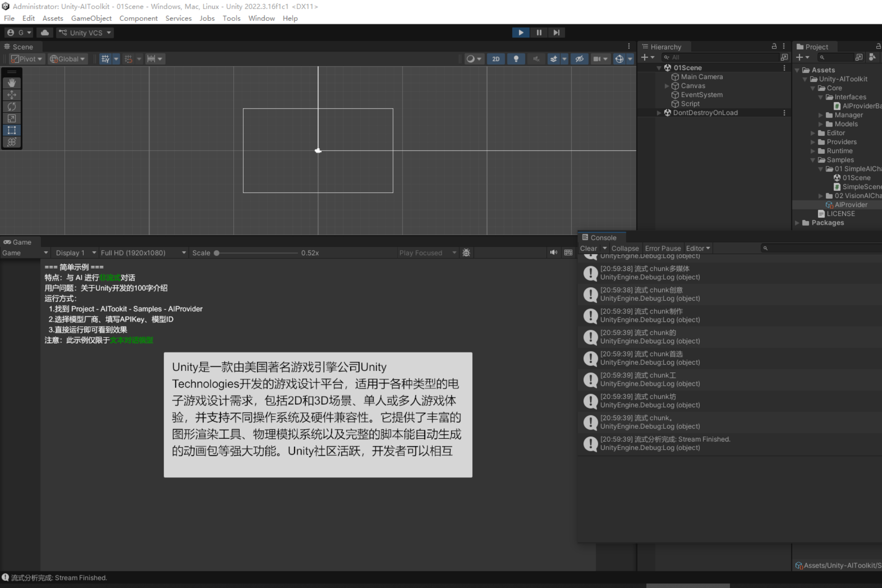Select the Rotate tool

pos(12,106)
